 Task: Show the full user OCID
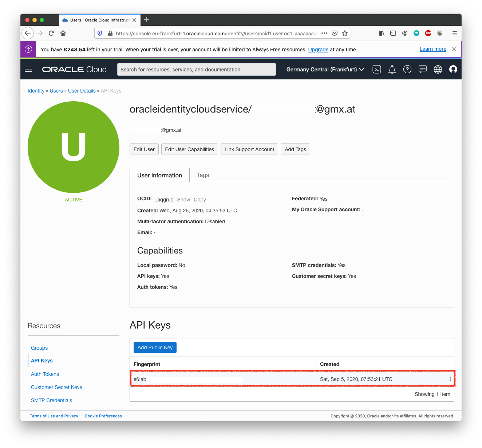pos(183,200)
